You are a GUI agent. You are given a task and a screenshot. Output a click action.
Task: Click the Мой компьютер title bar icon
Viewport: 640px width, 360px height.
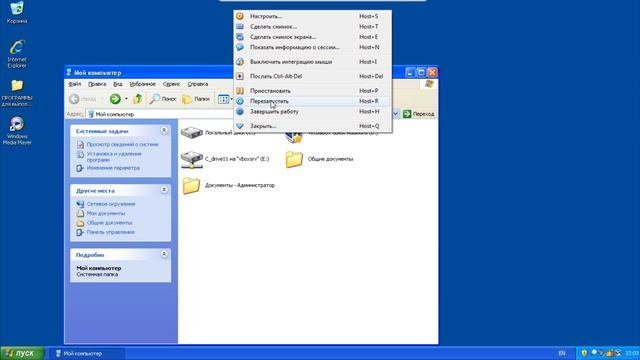69,73
